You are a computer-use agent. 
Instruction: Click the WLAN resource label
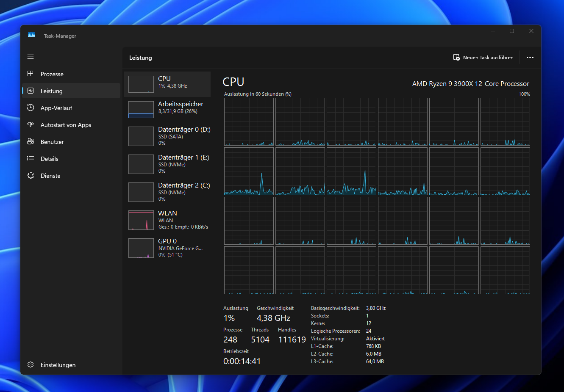click(167, 213)
